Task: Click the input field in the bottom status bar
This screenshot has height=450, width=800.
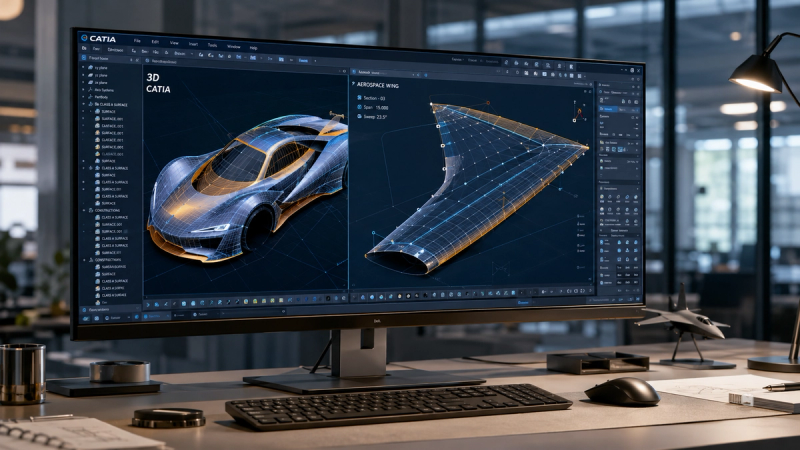Action: (x=253, y=313)
